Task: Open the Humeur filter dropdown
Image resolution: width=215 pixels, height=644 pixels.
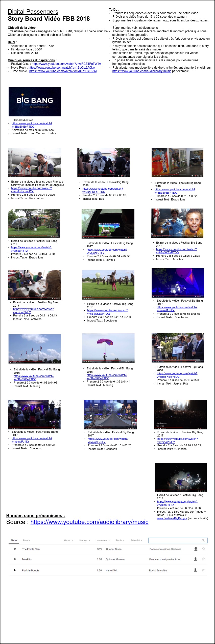Action: tap(85, 540)
